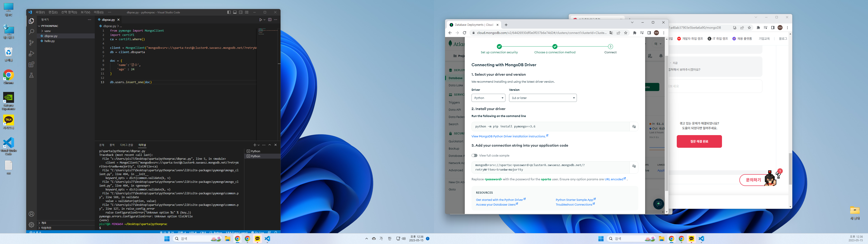Open Troubleshoot Connections link
The image size is (868, 244).
coord(575,204)
